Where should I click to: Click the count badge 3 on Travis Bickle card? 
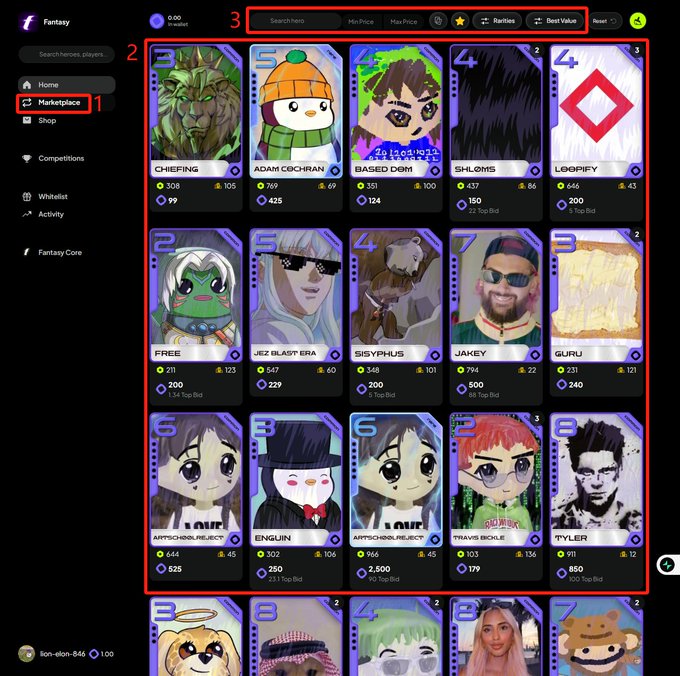(x=536, y=418)
